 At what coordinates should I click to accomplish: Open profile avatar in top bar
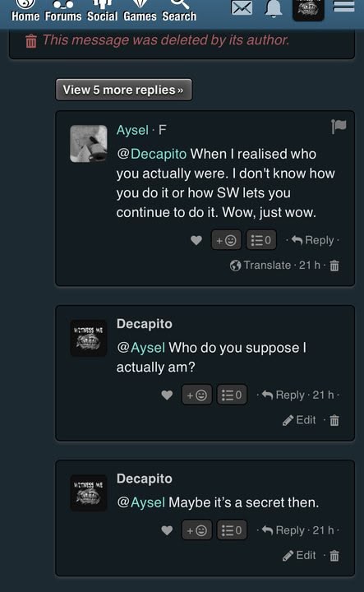click(308, 9)
